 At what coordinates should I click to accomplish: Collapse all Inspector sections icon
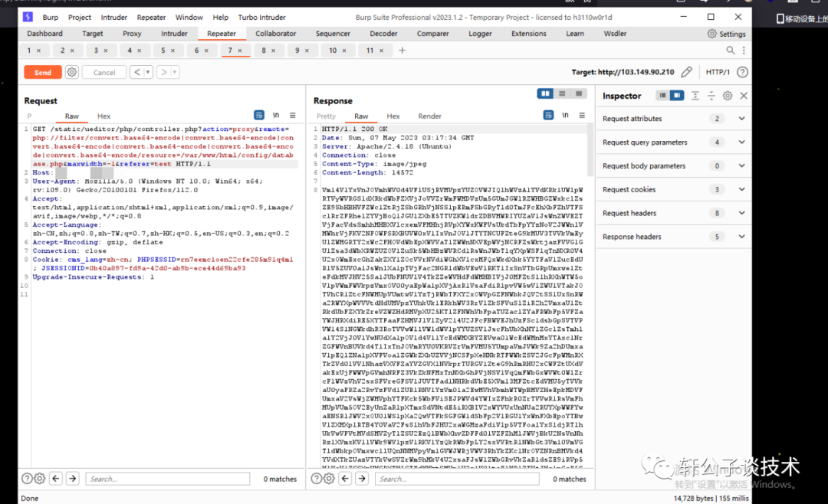[711, 96]
